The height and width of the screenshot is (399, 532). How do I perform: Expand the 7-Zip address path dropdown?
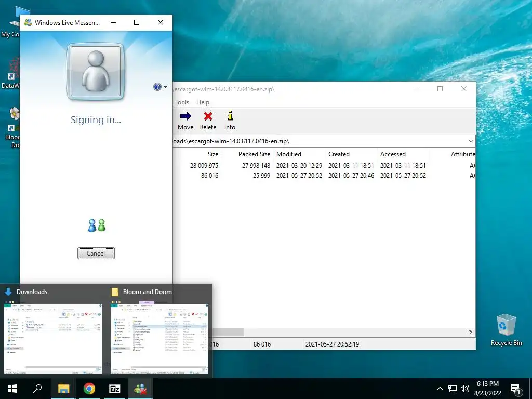(x=471, y=141)
